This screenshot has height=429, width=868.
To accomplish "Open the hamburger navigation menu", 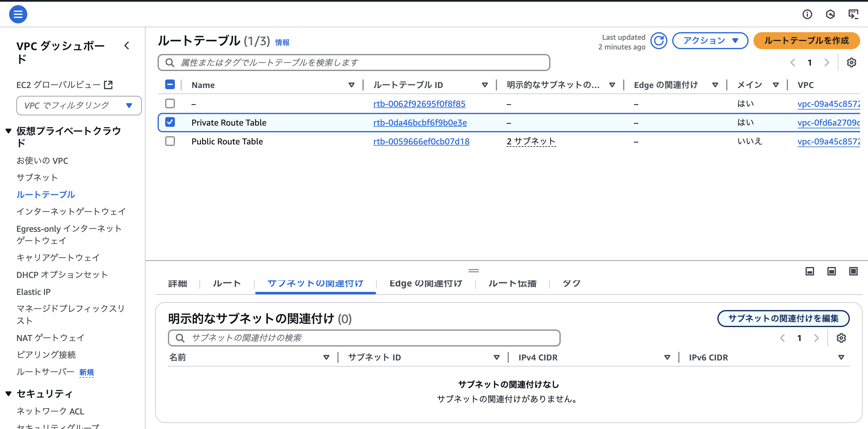I will 18,14.
